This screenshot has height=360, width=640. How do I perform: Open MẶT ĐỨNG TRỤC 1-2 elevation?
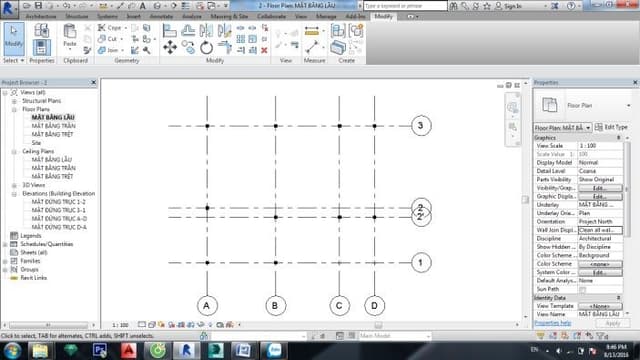click(x=58, y=202)
